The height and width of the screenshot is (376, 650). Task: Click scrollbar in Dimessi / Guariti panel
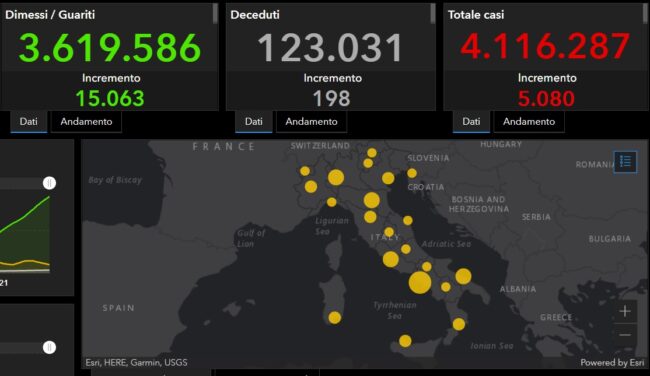click(215, 13)
